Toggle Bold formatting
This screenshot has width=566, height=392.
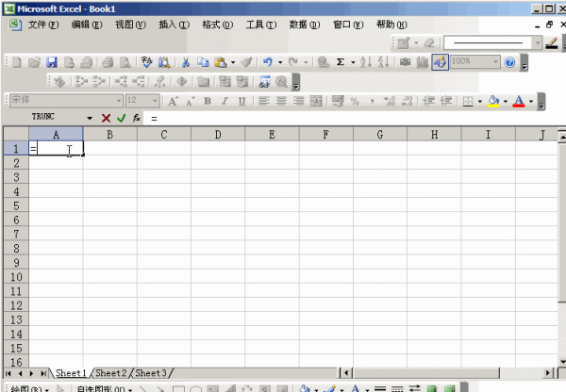click(208, 101)
